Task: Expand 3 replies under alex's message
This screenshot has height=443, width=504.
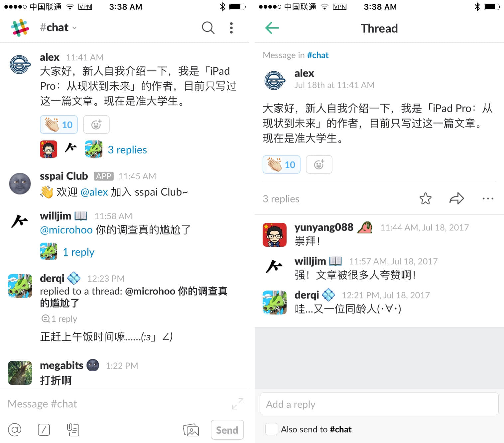Action: click(x=127, y=150)
